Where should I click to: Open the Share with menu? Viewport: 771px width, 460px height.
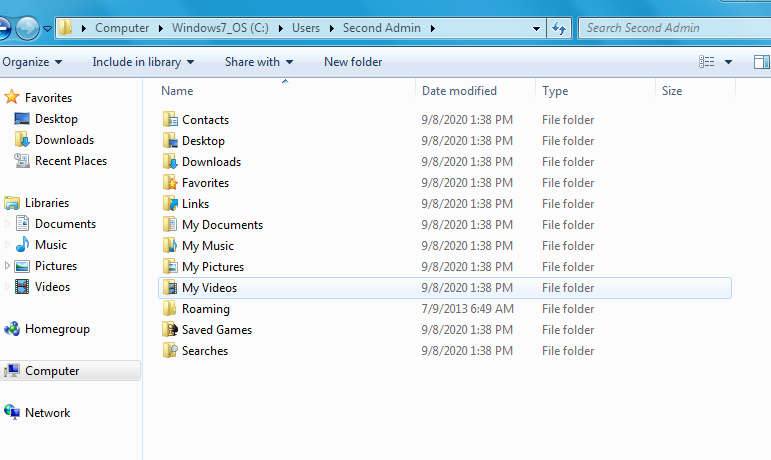click(x=259, y=62)
